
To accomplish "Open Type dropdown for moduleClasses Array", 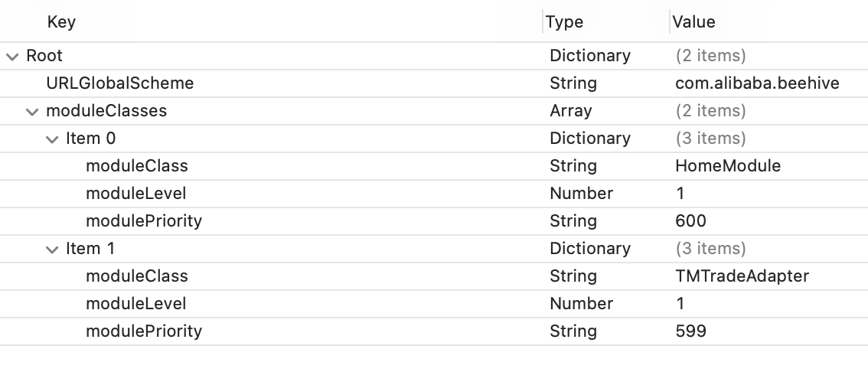I will coord(570,111).
